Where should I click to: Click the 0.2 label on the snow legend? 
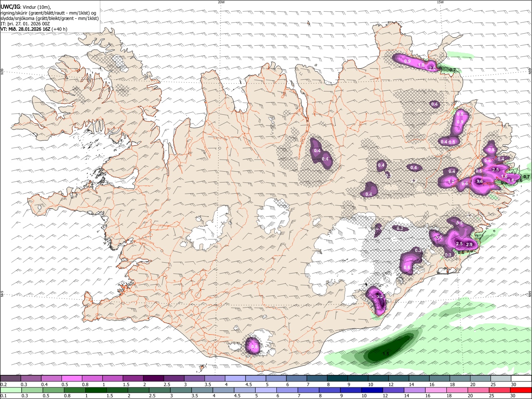pyautogui.click(x=3, y=384)
